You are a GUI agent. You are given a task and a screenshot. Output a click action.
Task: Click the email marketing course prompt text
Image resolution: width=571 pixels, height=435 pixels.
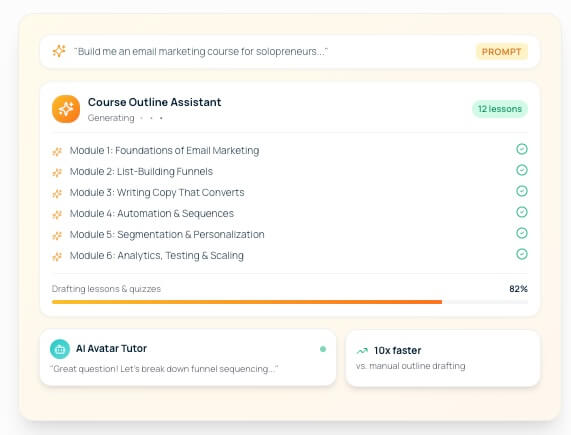201,52
